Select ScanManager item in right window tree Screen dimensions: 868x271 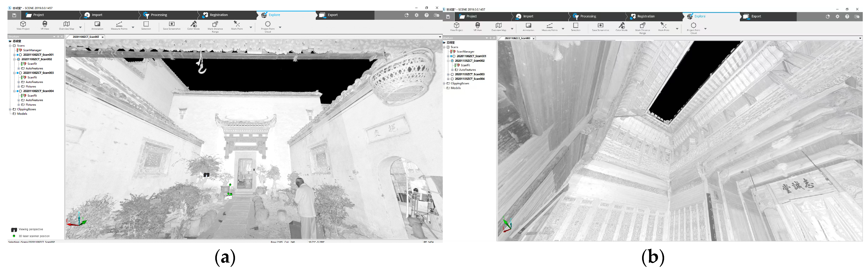(x=465, y=52)
